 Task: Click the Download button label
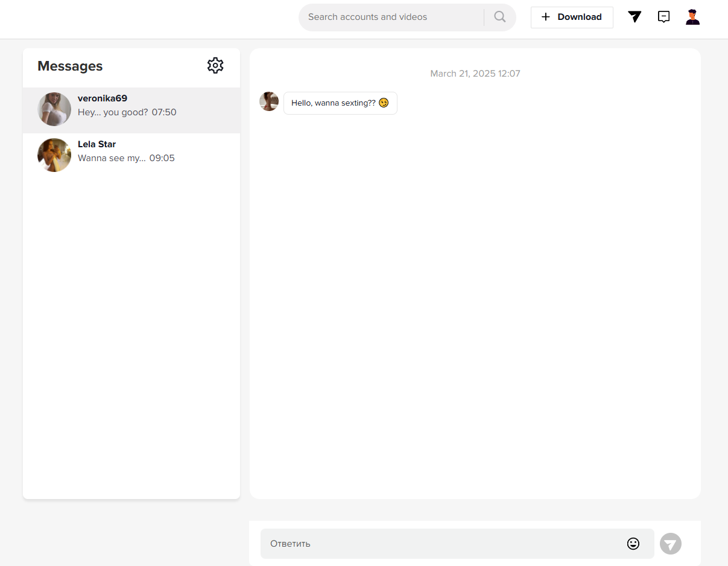[x=579, y=17]
